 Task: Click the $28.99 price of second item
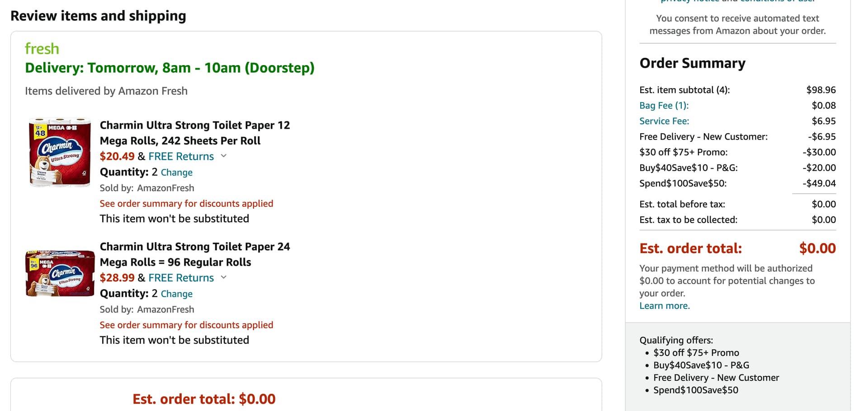click(x=117, y=278)
